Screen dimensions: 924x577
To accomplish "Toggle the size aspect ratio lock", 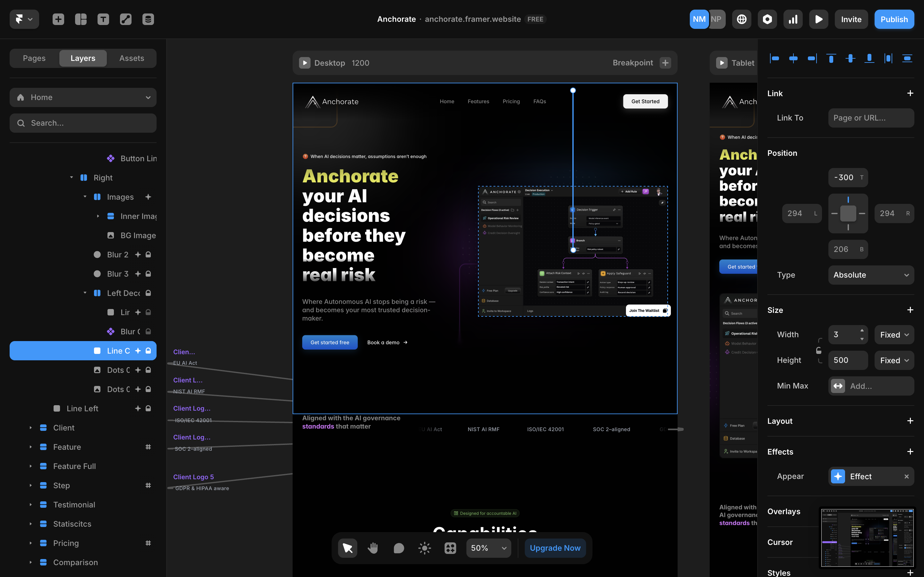I will click(819, 350).
